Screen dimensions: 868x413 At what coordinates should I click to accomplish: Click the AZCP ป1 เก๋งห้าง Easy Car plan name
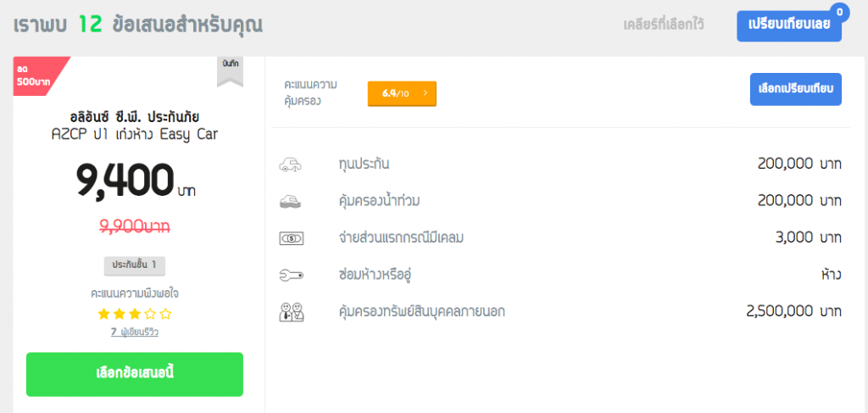[x=135, y=134]
